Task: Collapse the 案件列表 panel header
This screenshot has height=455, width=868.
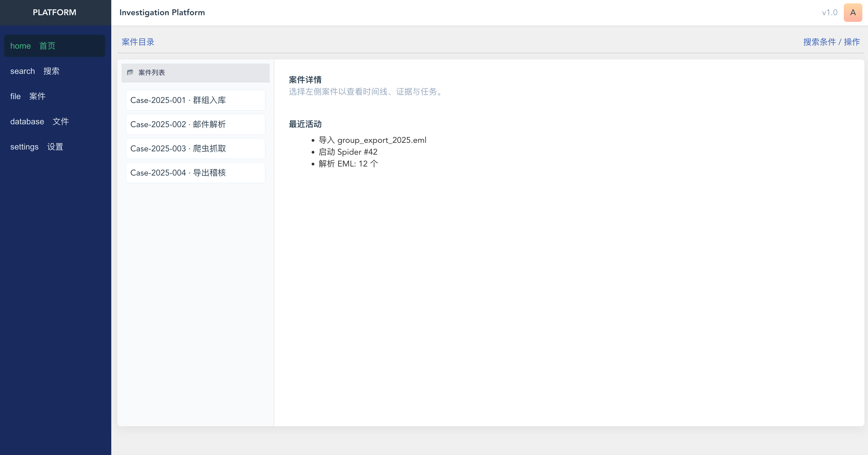Action: click(195, 73)
